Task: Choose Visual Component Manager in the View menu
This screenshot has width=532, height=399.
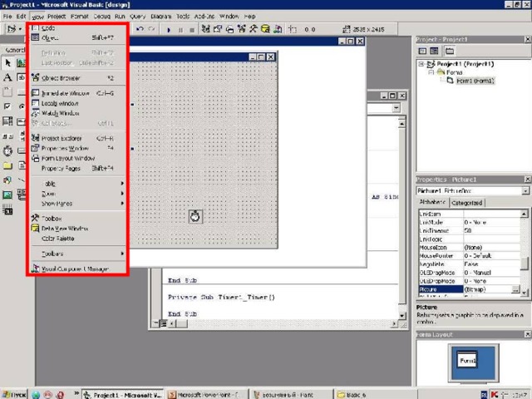Action: tap(77, 268)
